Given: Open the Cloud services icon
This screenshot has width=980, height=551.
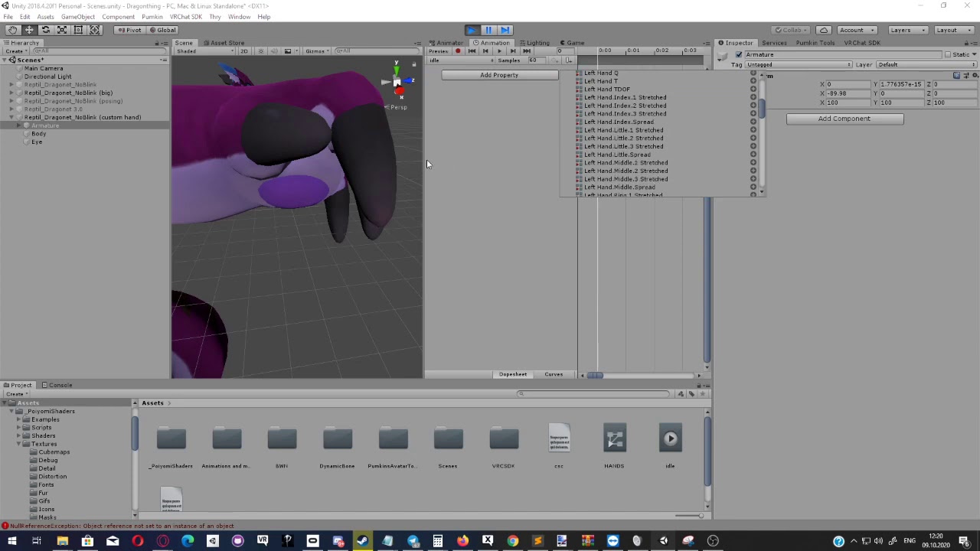Looking at the screenshot, I should [x=824, y=30].
